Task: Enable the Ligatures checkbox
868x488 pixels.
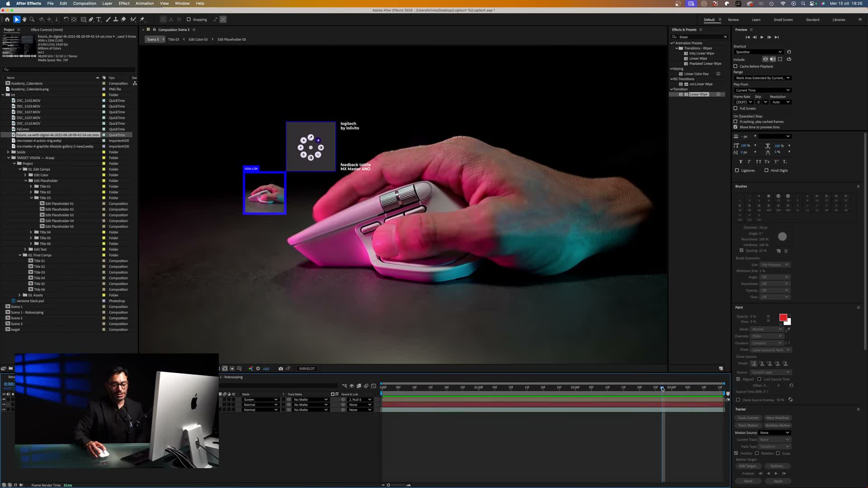Action: [737, 170]
